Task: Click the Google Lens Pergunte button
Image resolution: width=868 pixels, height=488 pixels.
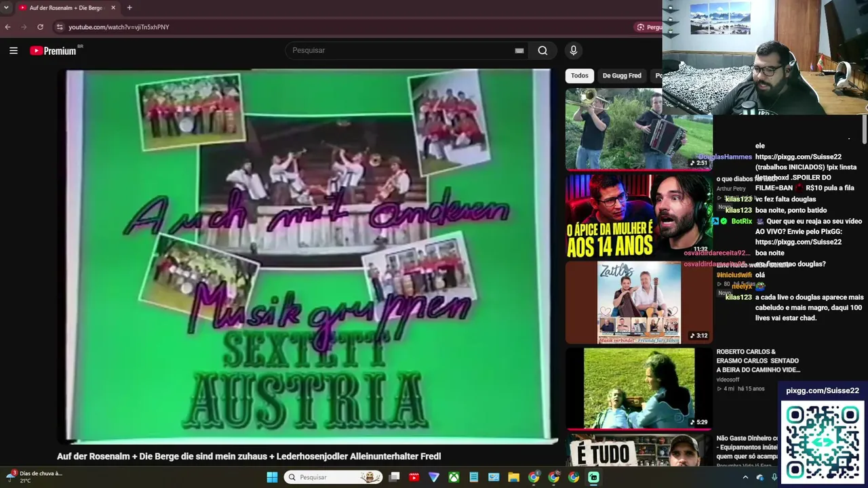Action: (648, 27)
